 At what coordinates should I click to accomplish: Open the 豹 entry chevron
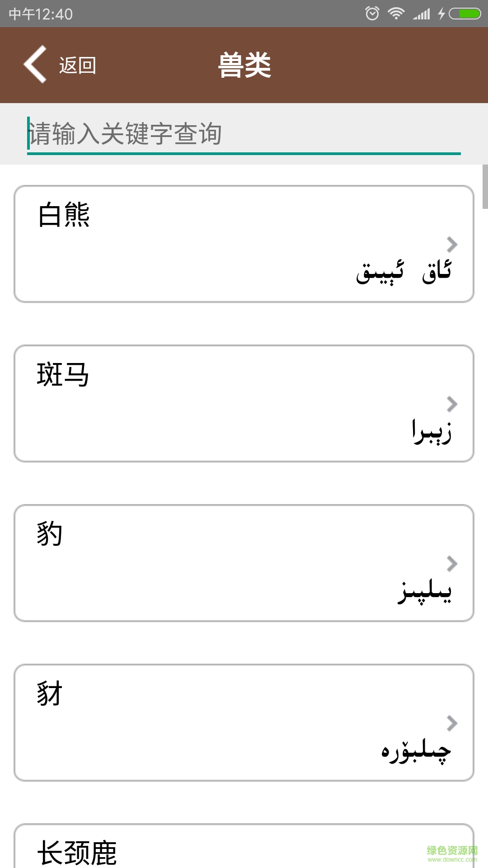[x=452, y=564]
